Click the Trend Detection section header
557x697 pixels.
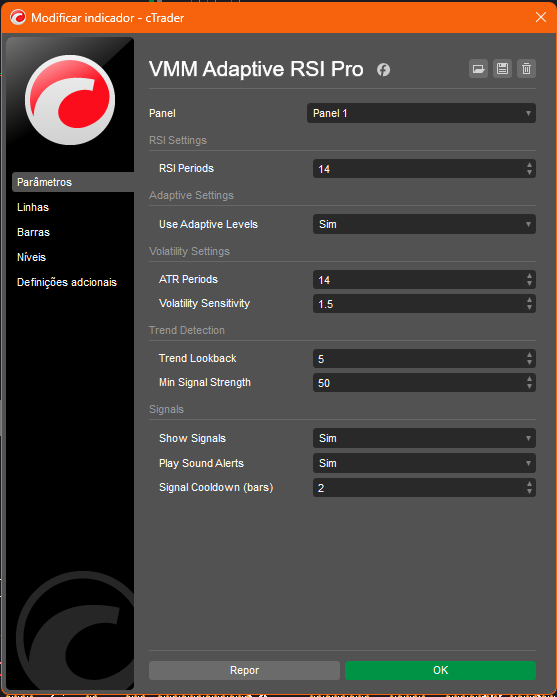pos(187,330)
